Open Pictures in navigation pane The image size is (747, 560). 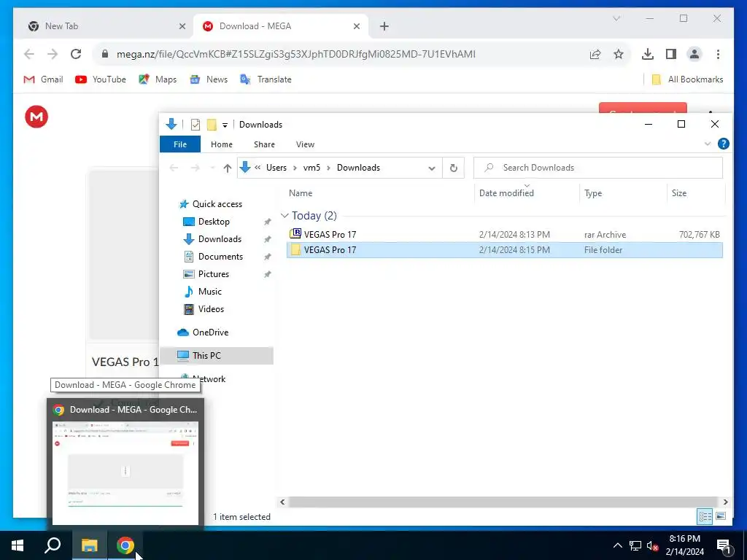214,274
